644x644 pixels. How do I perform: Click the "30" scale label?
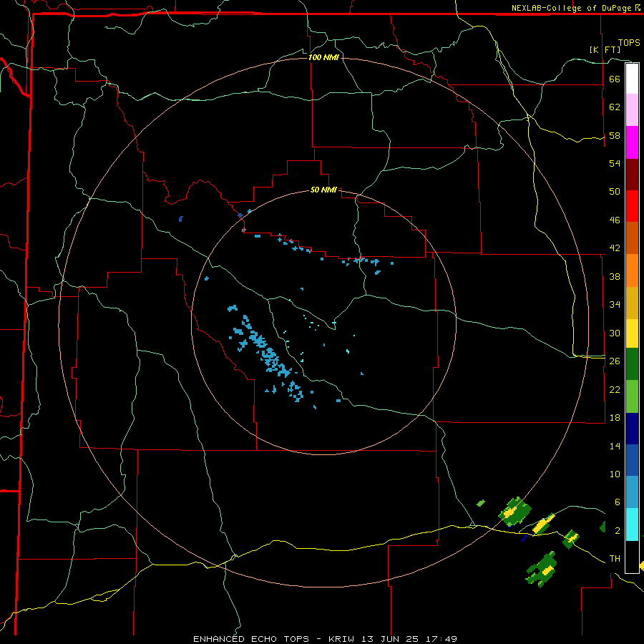(x=615, y=333)
